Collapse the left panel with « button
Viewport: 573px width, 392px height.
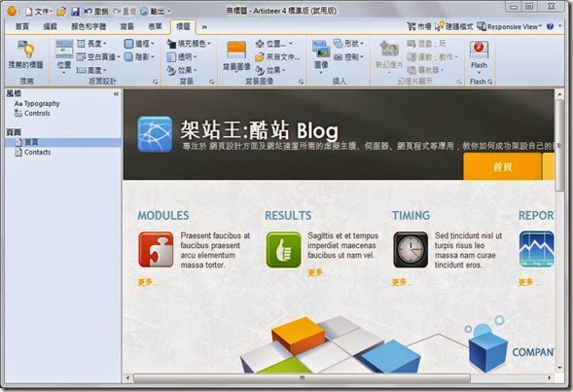coord(116,94)
